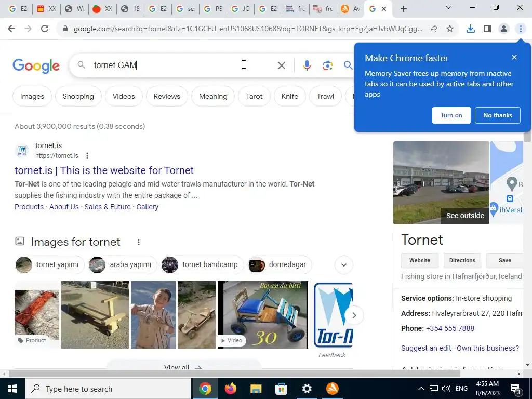Image resolution: width=532 pixels, height=399 pixels.
Task: Click in the Google search input field
Action: [x=183, y=65]
